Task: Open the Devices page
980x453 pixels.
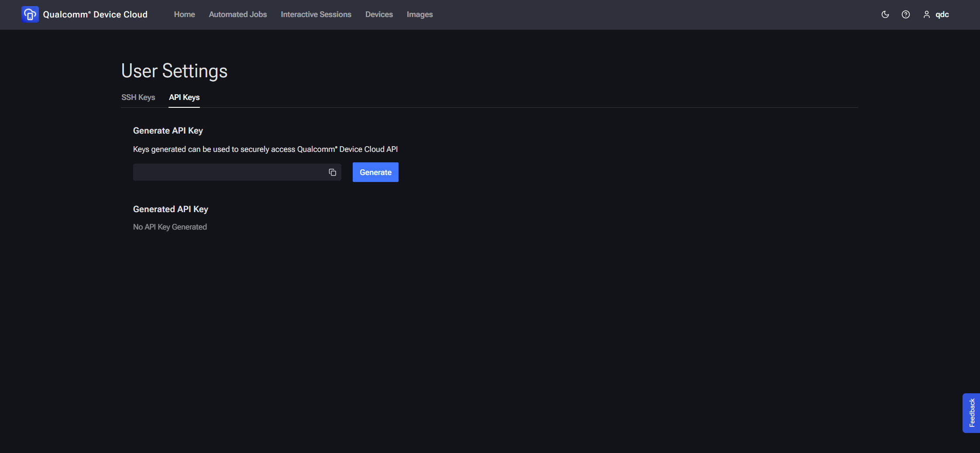Action: 379,14
